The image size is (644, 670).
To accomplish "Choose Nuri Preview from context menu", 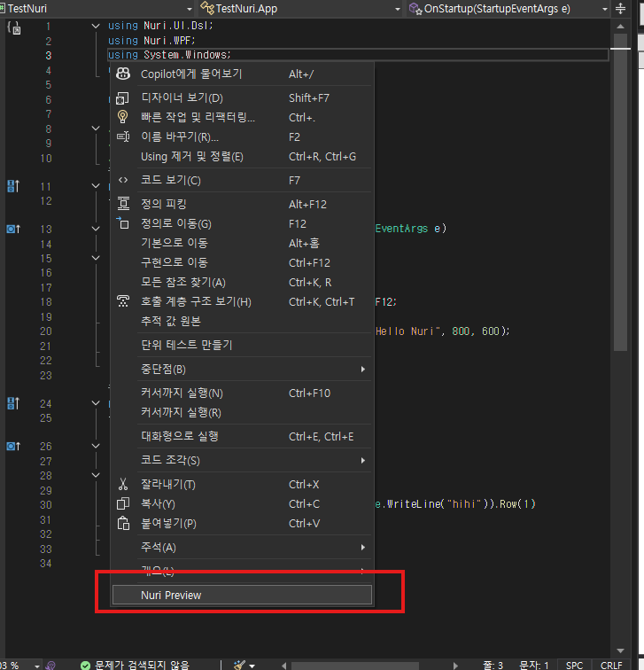I will pos(242,595).
